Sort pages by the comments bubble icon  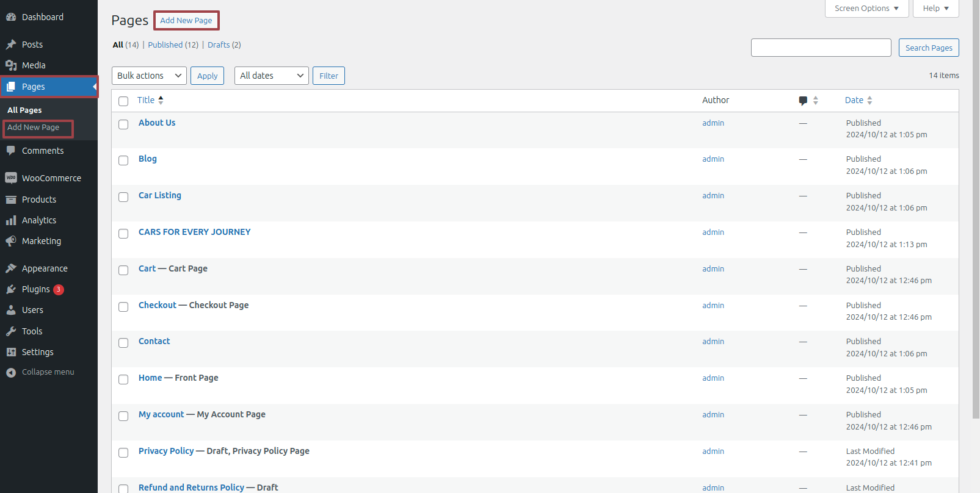803,101
